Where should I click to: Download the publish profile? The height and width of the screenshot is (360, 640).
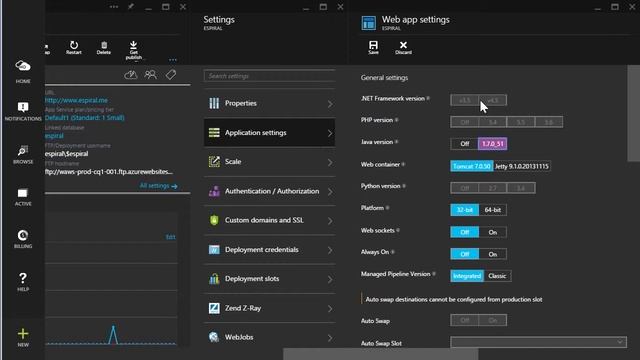pos(133,50)
